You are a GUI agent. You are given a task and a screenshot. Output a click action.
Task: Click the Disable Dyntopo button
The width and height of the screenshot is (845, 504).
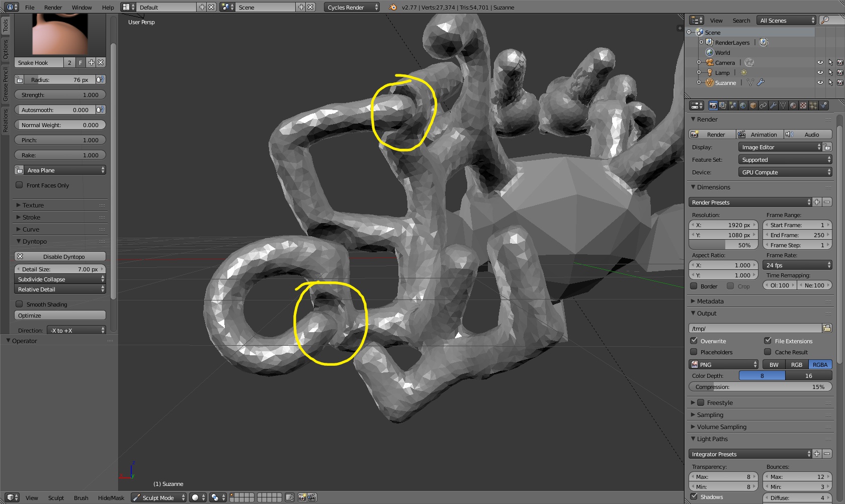[60, 256]
